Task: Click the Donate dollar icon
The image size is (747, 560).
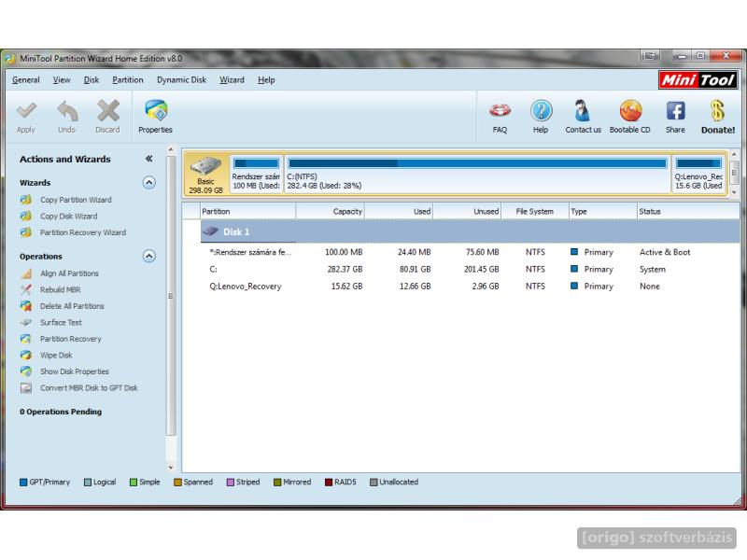Action: (x=717, y=110)
